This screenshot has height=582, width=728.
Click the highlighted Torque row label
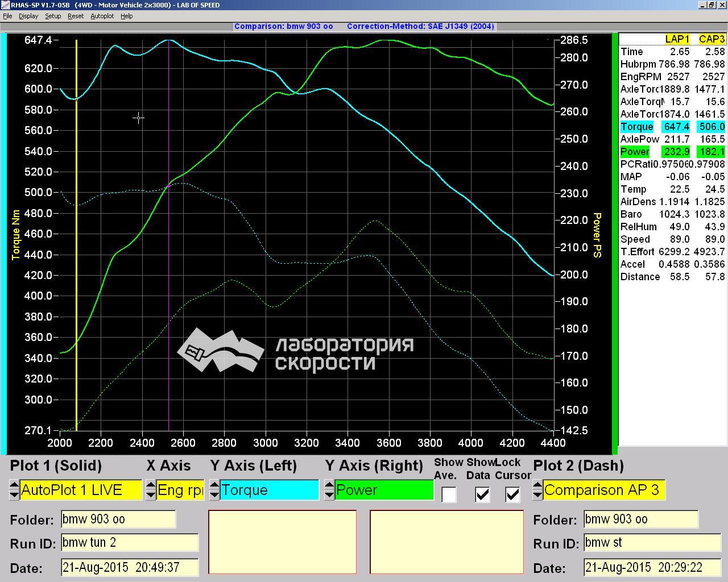tap(636, 127)
